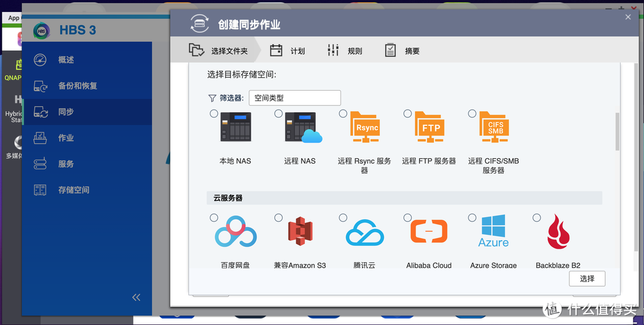The height and width of the screenshot is (325, 644).
Task: Open the 存储空间 storage sidebar icon
Action: tap(40, 190)
